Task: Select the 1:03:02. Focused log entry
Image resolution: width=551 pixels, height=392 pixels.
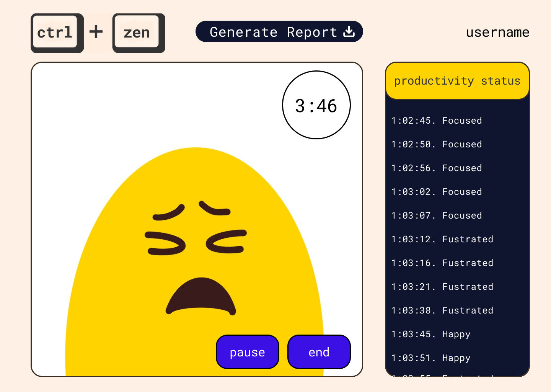Action: tap(437, 192)
